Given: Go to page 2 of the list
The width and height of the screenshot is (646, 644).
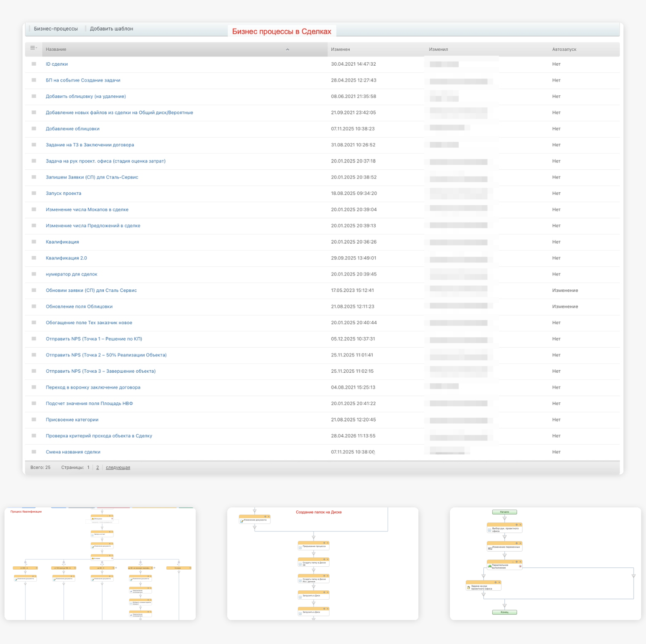Looking at the screenshot, I should (98, 468).
